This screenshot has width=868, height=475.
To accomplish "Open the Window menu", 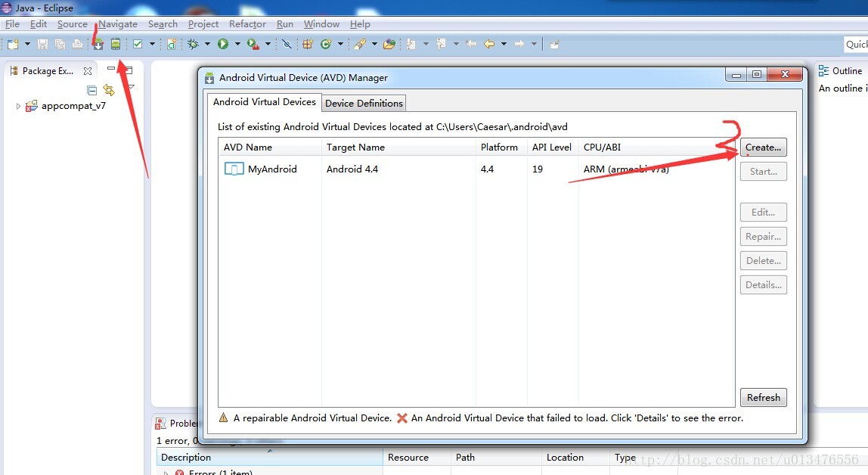I will (x=321, y=23).
